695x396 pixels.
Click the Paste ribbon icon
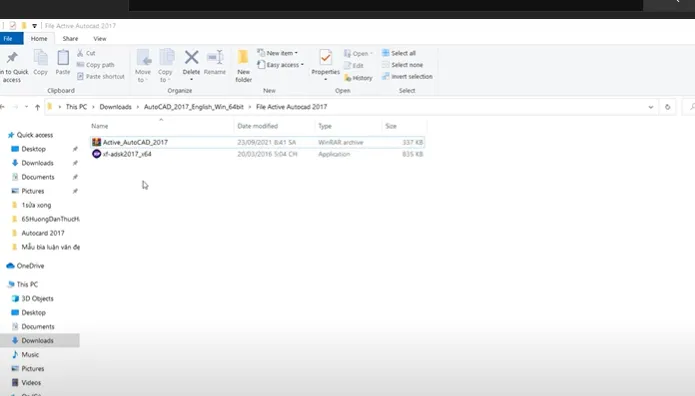point(63,58)
